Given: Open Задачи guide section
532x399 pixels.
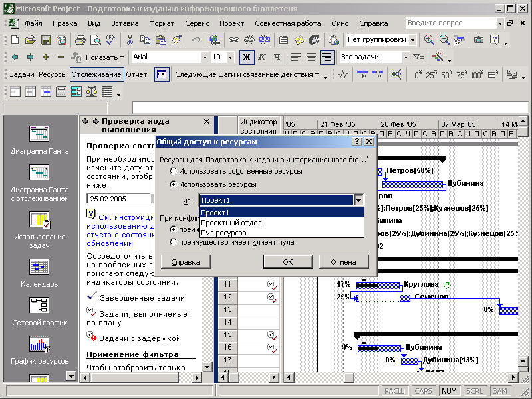Looking at the screenshot, I should [x=22, y=74].
